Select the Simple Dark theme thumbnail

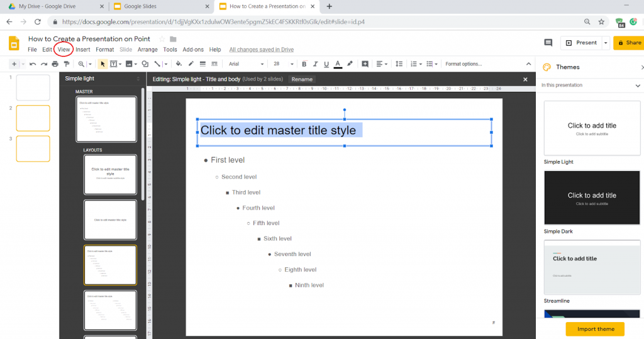(592, 197)
